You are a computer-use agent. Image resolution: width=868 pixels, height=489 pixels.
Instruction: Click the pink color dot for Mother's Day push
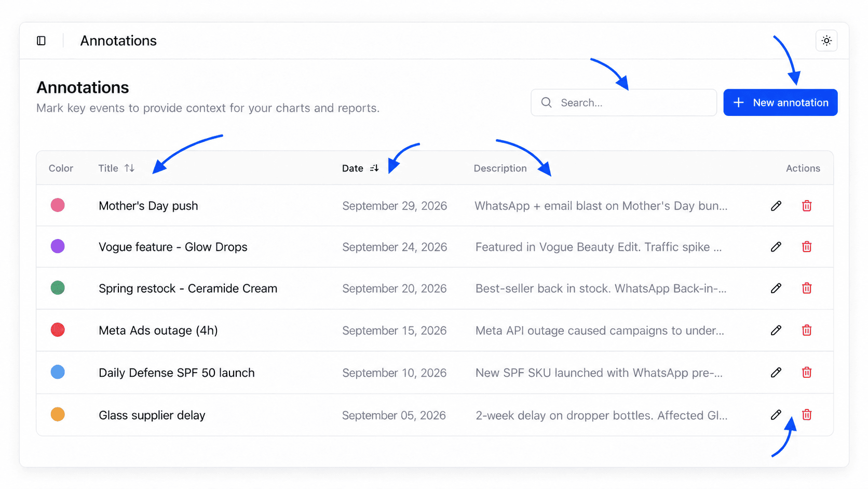(x=58, y=205)
